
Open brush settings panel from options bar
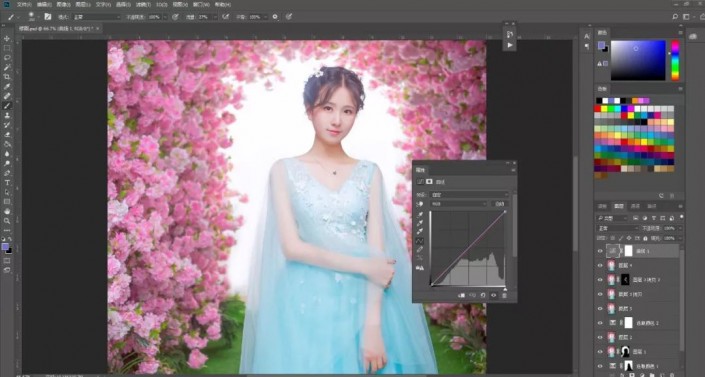pos(48,17)
